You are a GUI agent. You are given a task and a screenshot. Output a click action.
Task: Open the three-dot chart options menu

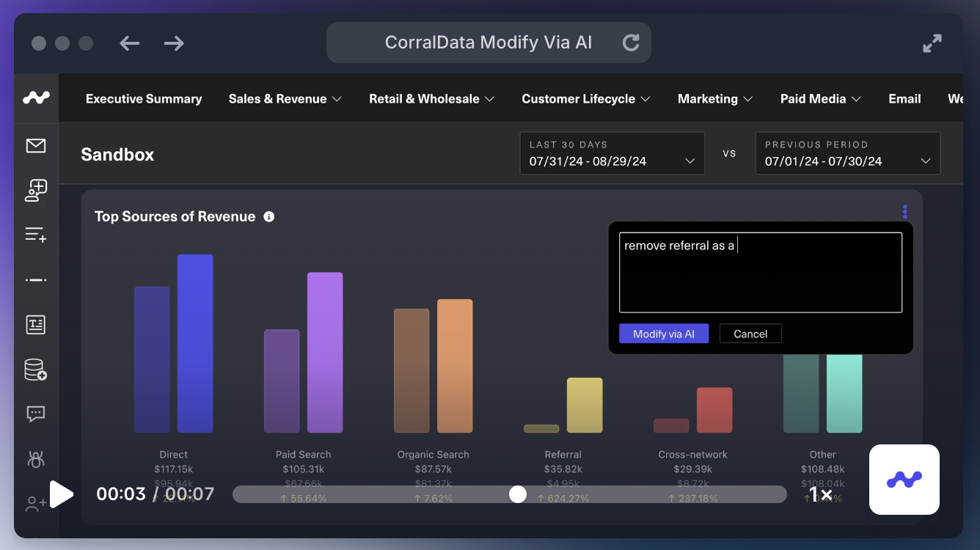pos(905,212)
